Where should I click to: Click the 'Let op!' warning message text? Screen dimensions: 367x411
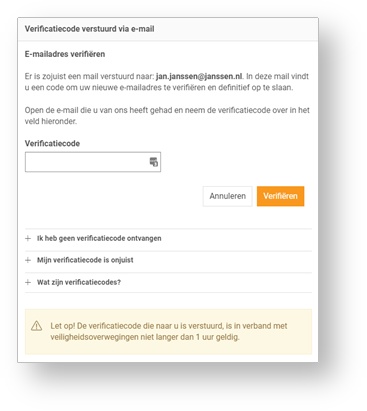pyautogui.click(x=169, y=331)
